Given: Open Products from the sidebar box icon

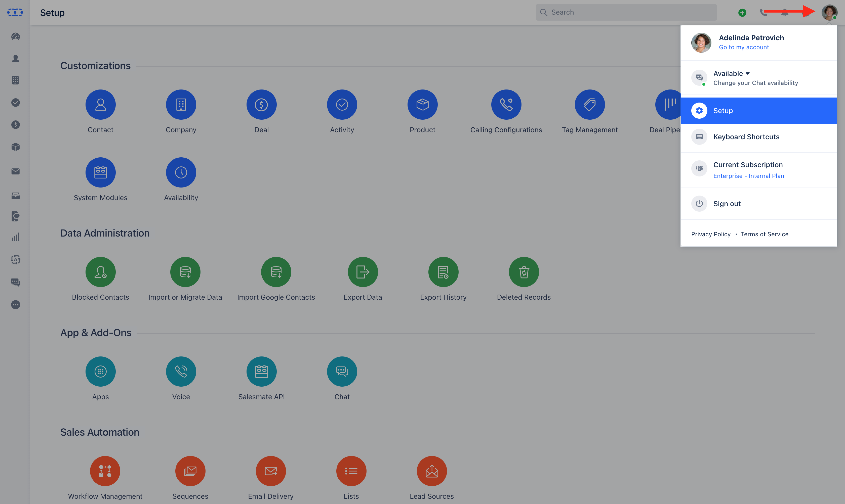Looking at the screenshot, I should coord(15,147).
